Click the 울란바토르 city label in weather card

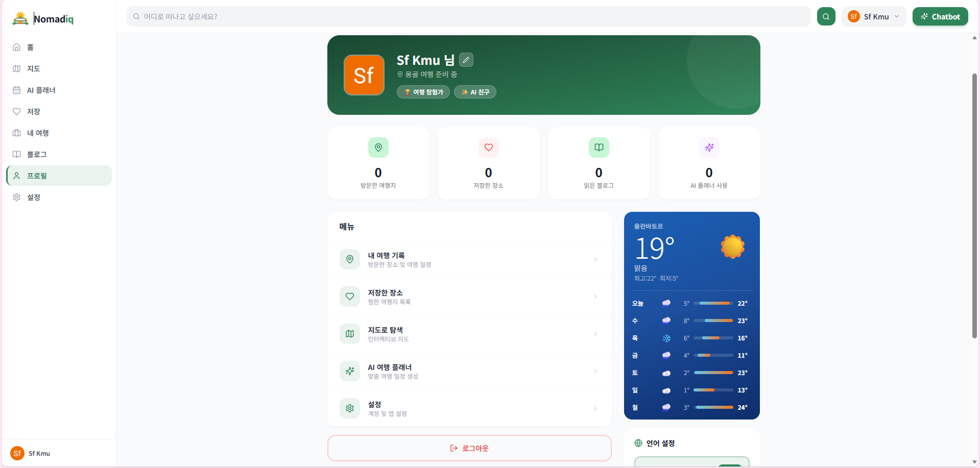coord(649,226)
